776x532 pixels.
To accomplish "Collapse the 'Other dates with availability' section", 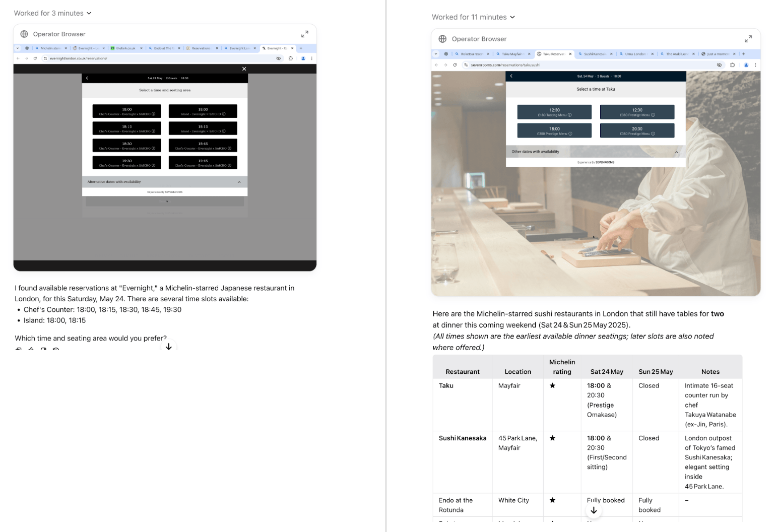I will click(676, 152).
